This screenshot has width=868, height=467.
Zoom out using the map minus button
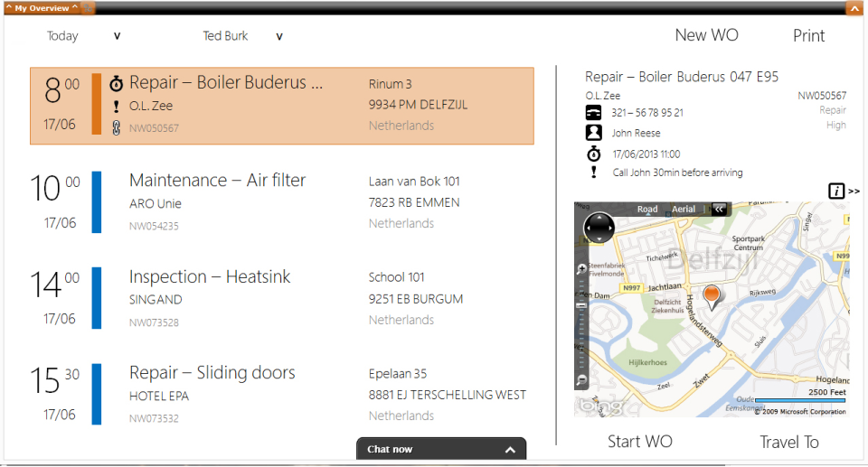point(580,379)
